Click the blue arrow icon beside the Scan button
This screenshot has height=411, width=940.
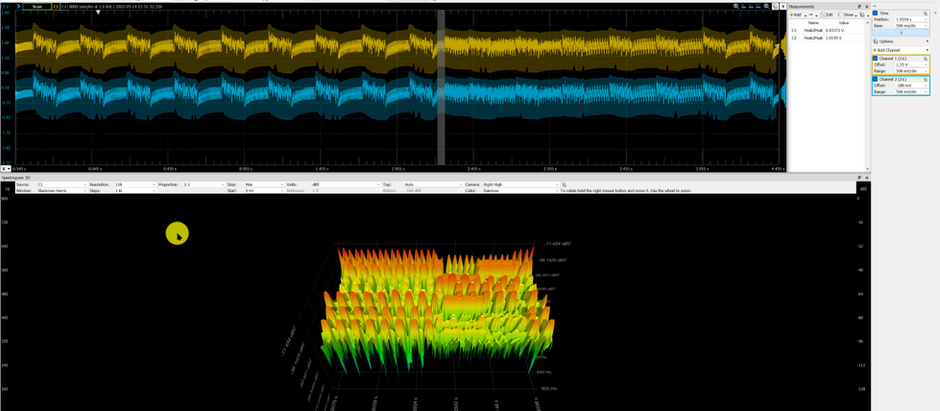point(19,6)
